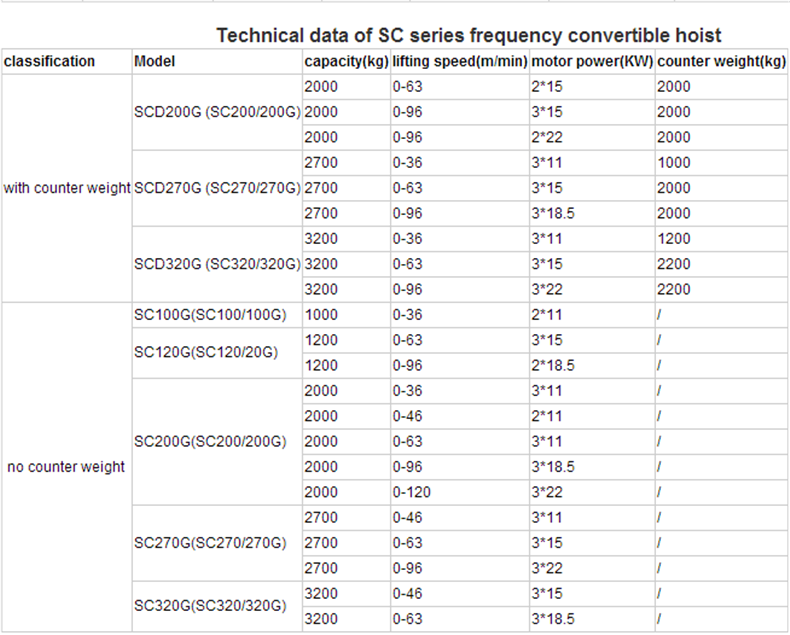
Task: Click the table title about SC series hoist
Action: (x=469, y=36)
